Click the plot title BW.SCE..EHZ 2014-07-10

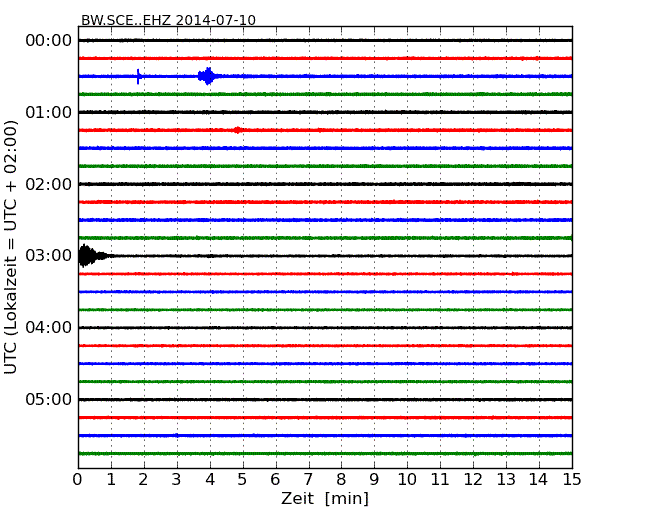coord(168,20)
